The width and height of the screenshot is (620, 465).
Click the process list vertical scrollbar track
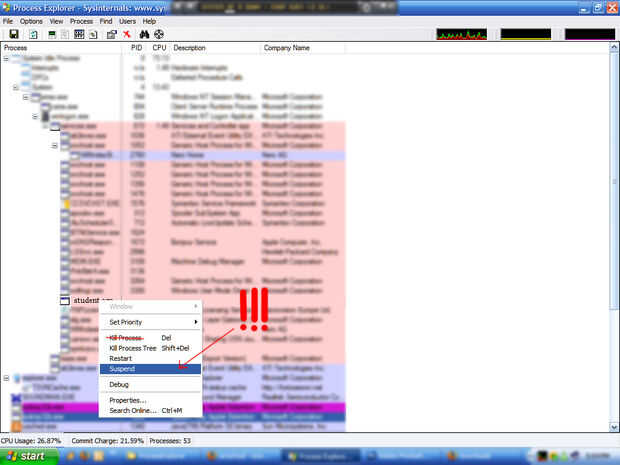point(614,366)
